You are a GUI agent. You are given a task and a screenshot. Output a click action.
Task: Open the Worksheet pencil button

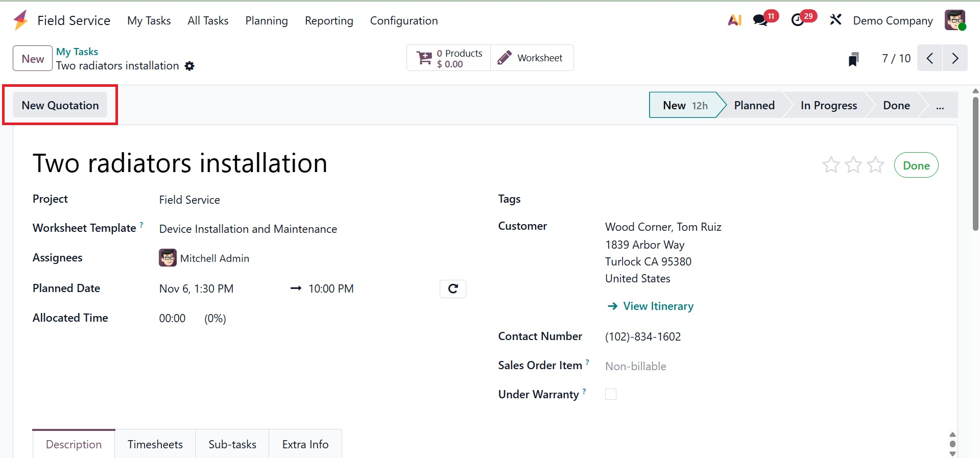coord(531,58)
